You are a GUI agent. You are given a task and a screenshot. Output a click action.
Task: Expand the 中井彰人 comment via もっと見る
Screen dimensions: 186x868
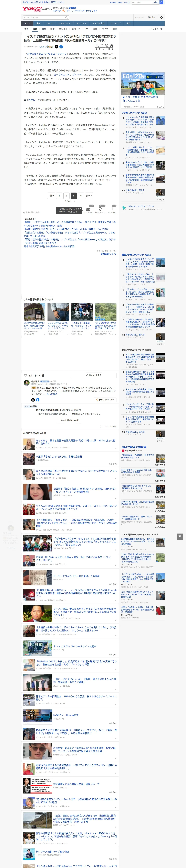click(x=52, y=394)
